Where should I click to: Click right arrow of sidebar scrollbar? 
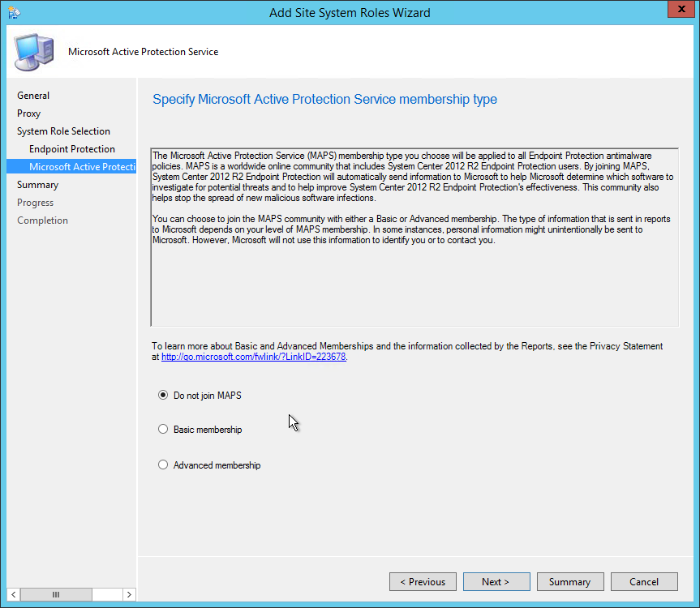(129, 594)
